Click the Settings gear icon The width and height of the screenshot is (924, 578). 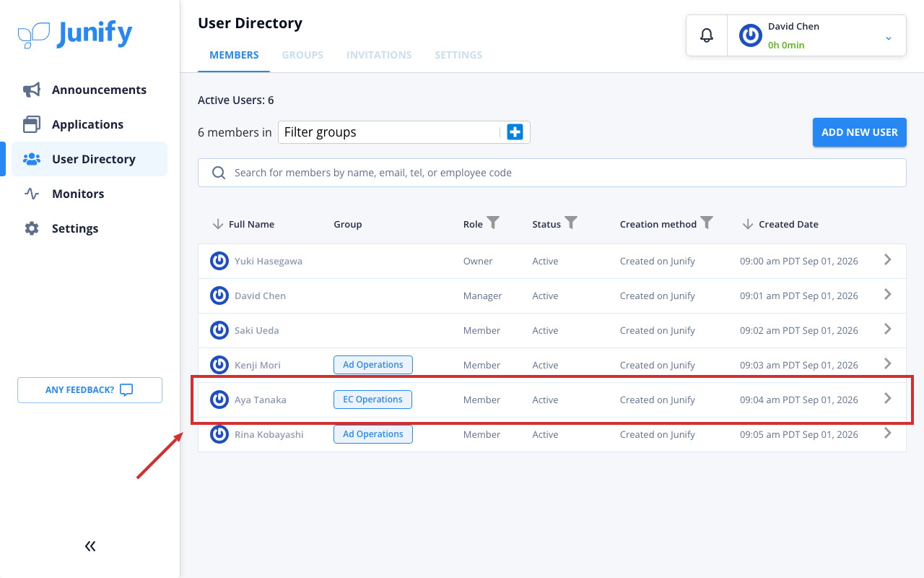coord(32,228)
